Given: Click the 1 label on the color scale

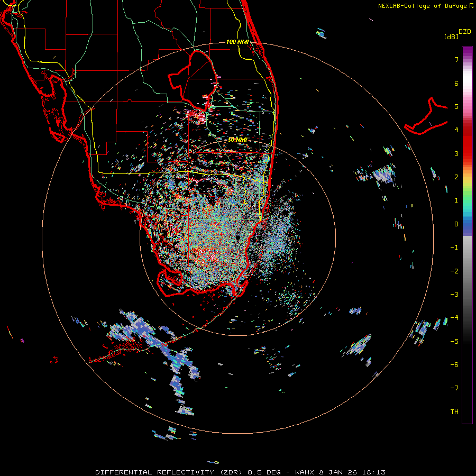Looking at the screenshot, I should click(456, 200).
